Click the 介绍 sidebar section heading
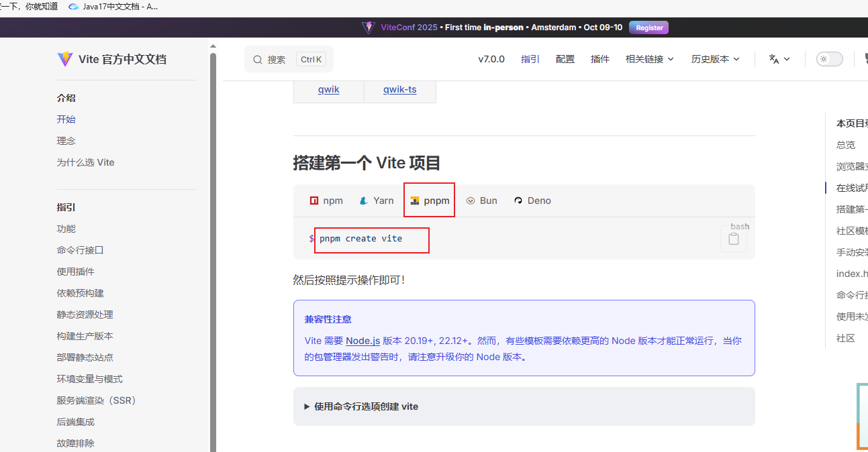The image size is (868, 452). (66, 98)
